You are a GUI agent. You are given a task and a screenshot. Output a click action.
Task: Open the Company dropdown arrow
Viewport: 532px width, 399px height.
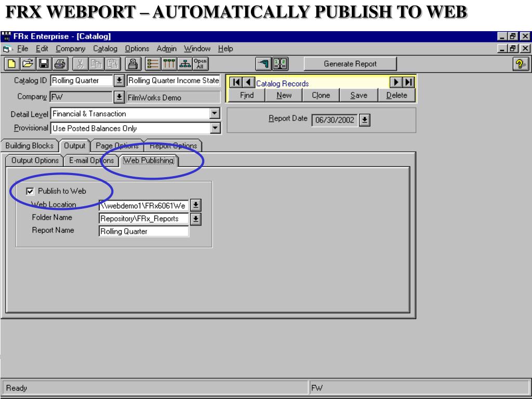click(119, 97)
